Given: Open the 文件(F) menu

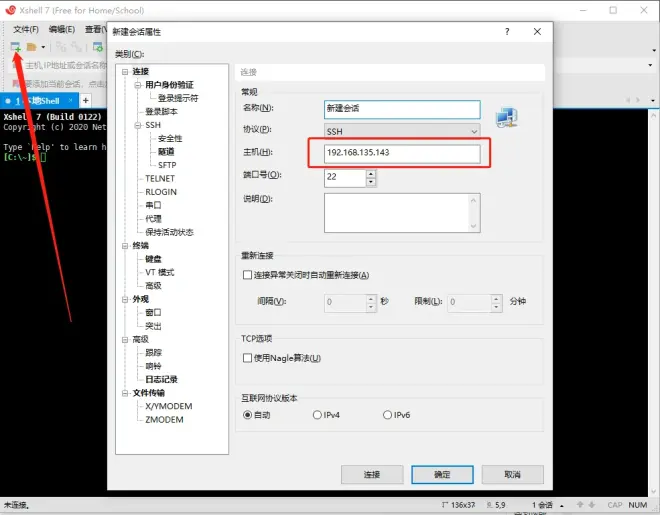Looking at the screenshot, I should point(26,29).
